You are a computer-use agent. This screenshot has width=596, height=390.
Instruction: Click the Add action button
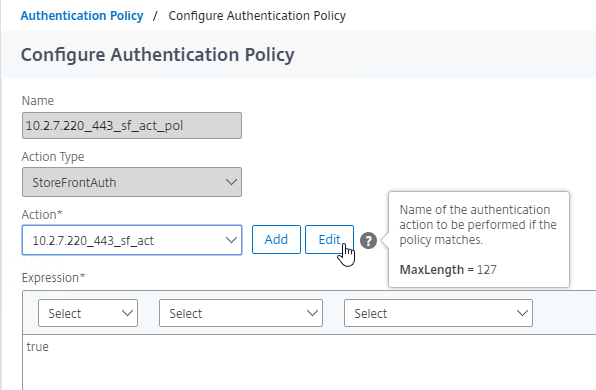pyautogui.click(x=276, y=239)
